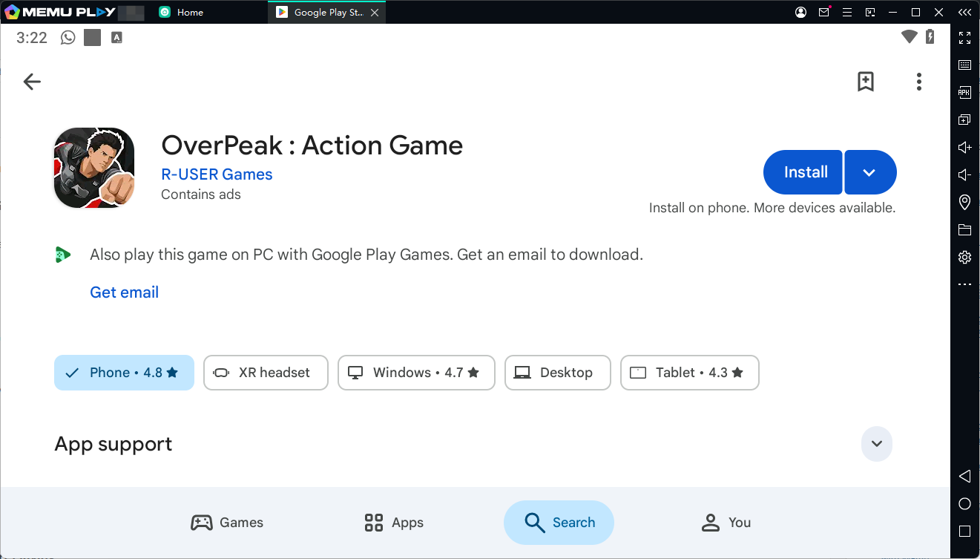
Task: Open the MEmu messages mail icon
Action: (x=824, y=12)
